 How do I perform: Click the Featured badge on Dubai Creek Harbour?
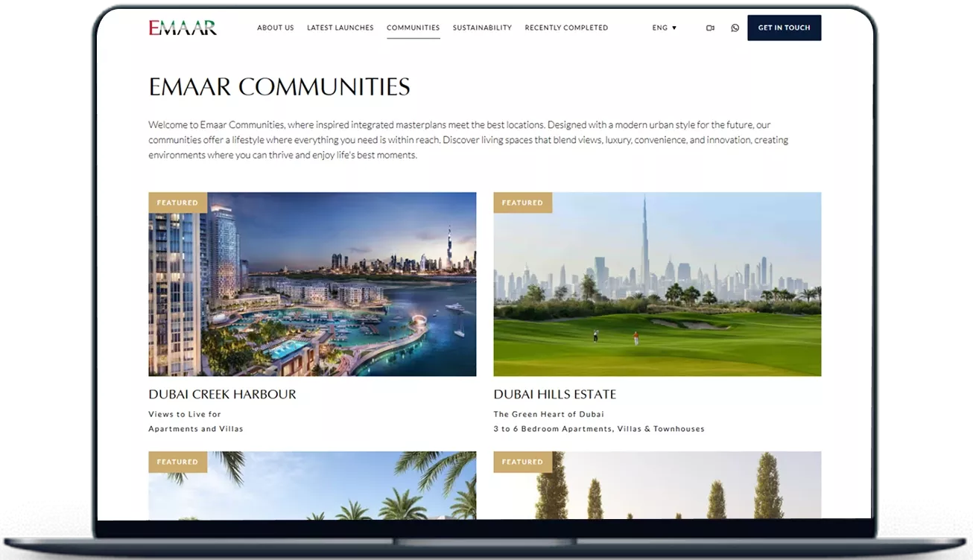(177, 203)
